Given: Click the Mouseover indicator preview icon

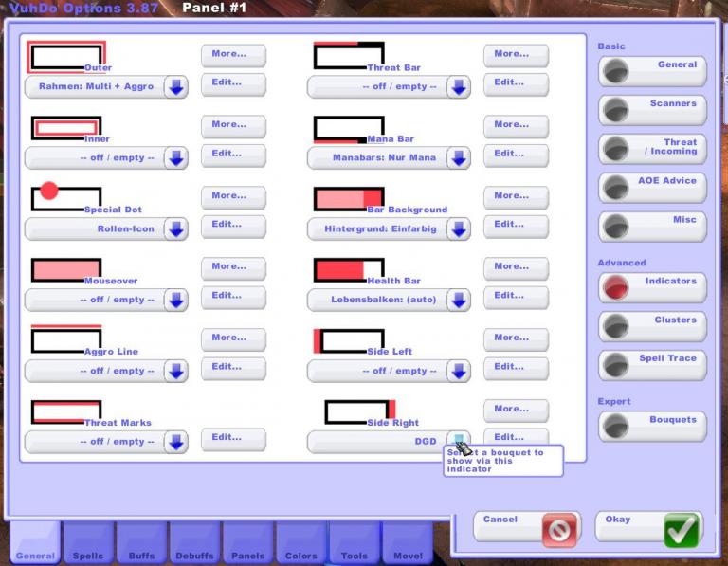Looking at the screenshot, I should point(66,270).
